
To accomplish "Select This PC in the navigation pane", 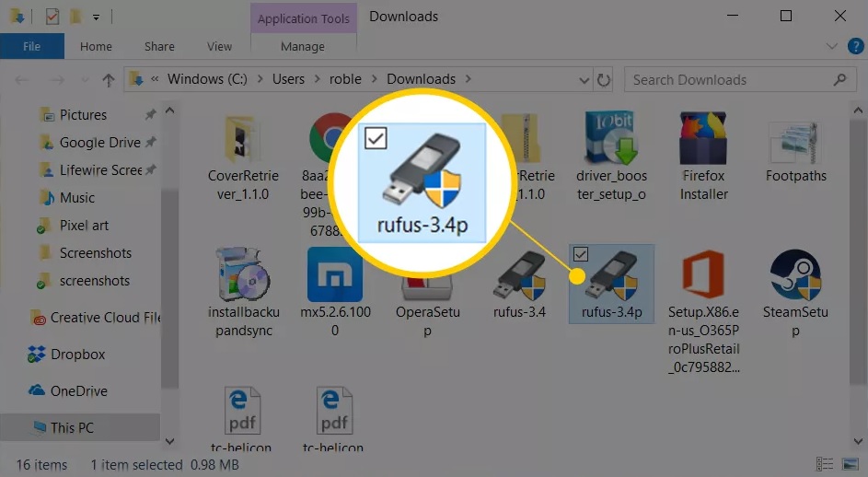I will tap(72, 427).
